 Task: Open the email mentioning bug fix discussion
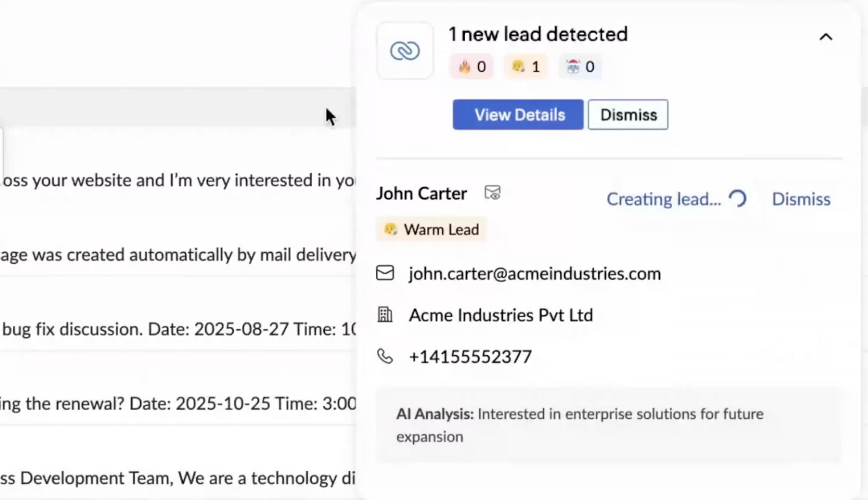178,329
